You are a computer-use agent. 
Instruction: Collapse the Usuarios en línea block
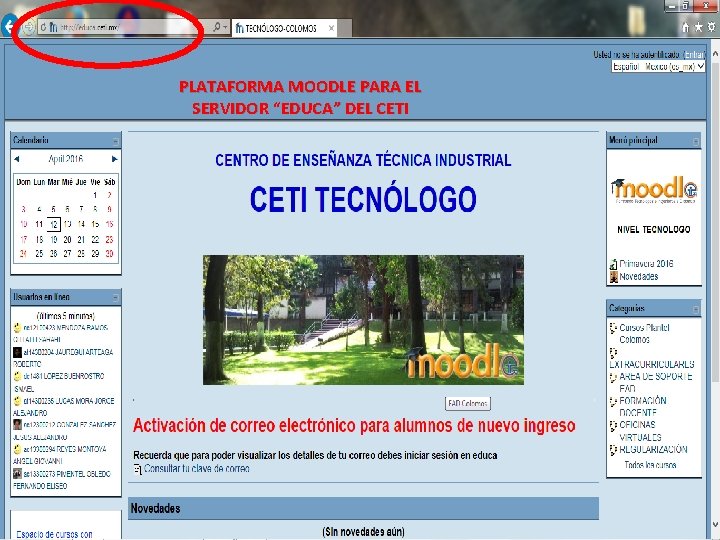click(x=115, y=298)
